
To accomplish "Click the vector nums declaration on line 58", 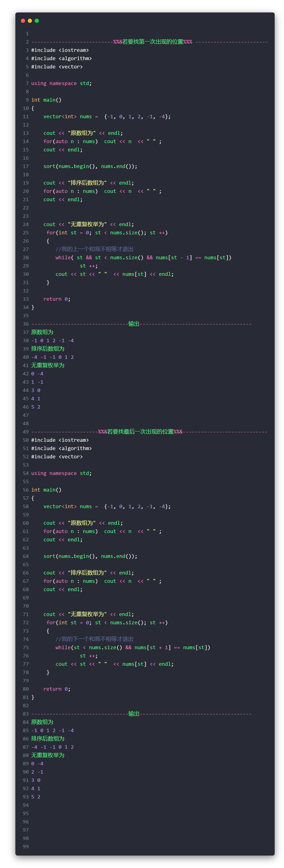I will 107,506.
